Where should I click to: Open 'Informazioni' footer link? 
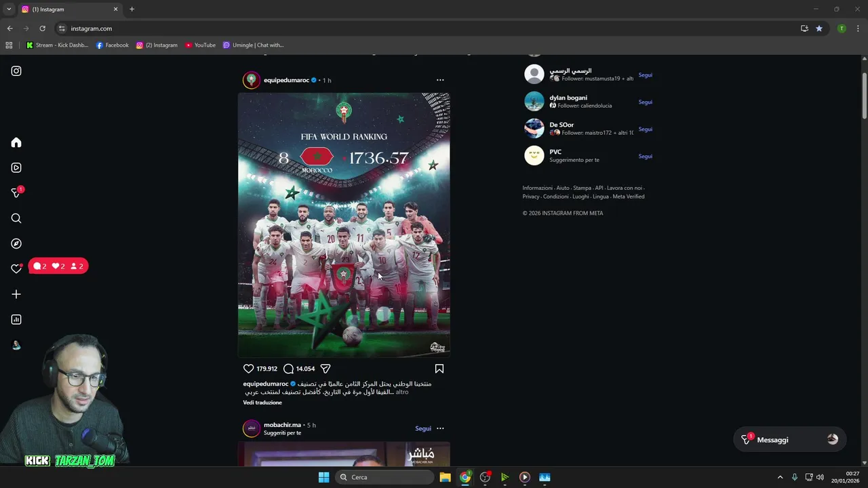coord(537,188)
